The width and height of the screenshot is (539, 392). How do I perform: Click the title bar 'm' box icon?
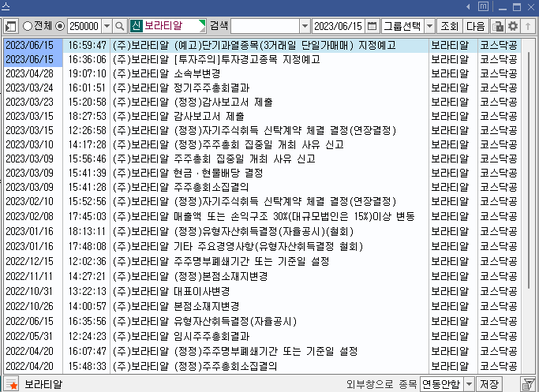click(x=483, y=6)
